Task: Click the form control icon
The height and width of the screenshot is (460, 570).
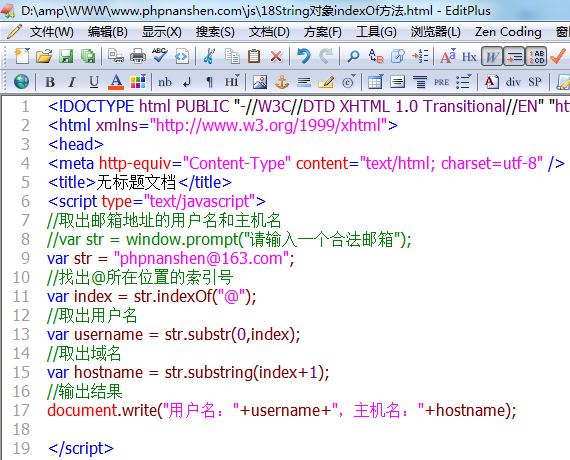Action: pos(397,82)
